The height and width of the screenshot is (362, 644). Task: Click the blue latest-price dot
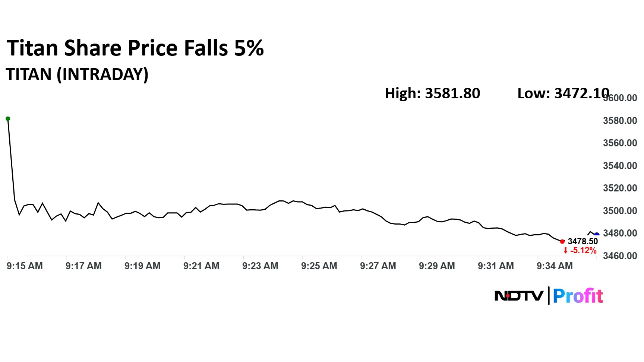point(597,235)
